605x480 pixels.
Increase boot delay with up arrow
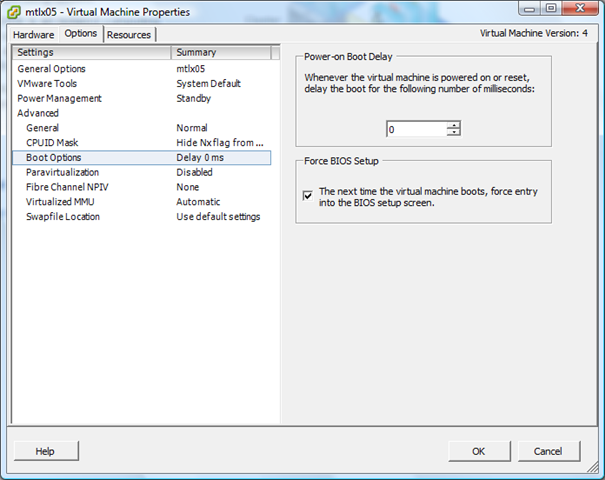(454, 125)
